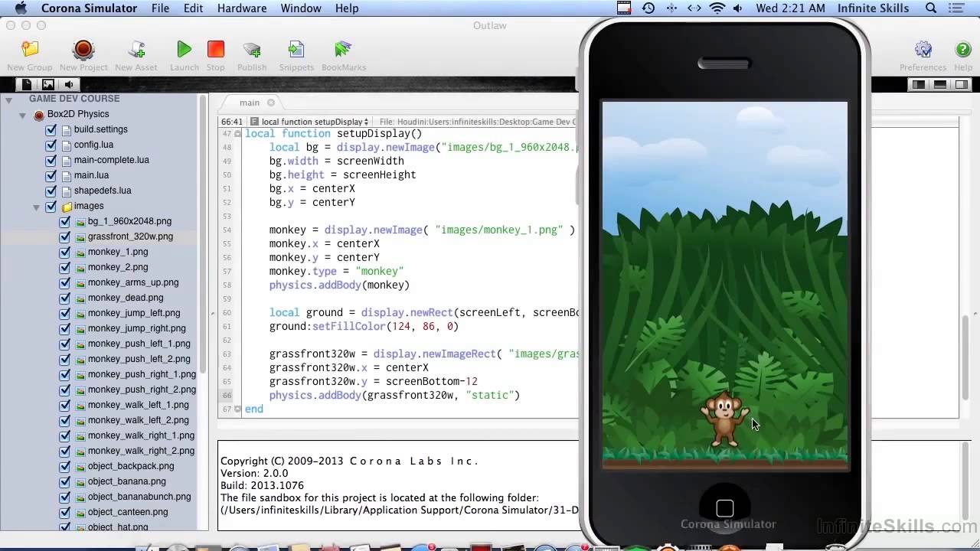Viewport: 980px width, 551px height.
Task: Click the Publish toolbar icon
Action: coord(252,51)
